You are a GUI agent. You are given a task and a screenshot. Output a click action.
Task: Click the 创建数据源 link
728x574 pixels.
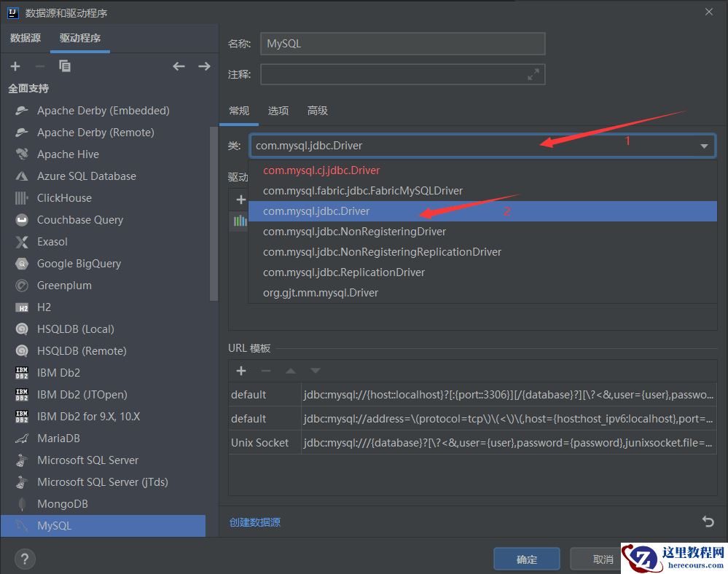(253, 522)
